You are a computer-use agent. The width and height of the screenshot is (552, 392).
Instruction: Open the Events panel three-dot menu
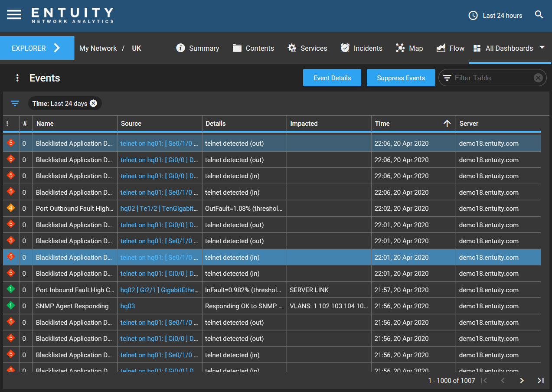(x=17, y=78)
